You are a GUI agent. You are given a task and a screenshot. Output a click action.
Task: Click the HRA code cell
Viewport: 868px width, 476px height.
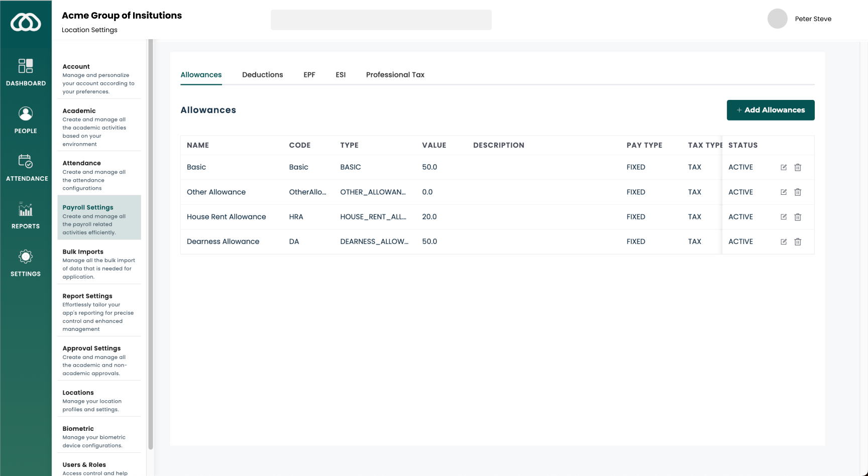click(296, 217)
